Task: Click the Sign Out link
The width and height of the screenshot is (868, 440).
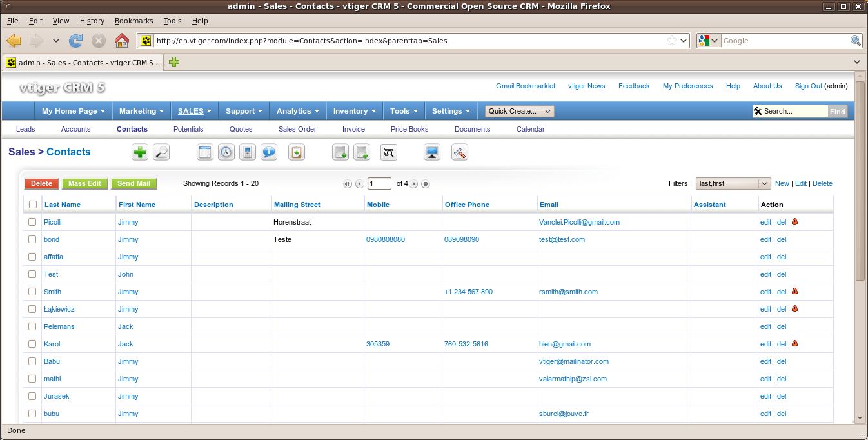Action: coord(808,86)
